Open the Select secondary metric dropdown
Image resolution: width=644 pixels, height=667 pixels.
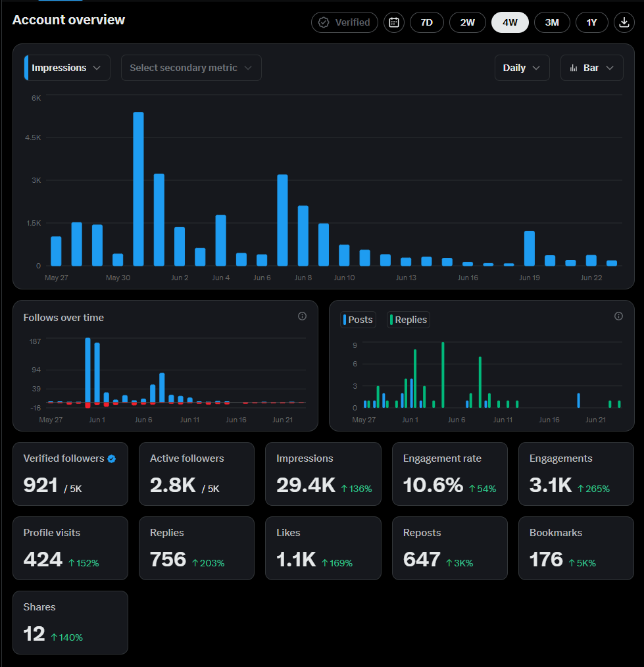191,68
